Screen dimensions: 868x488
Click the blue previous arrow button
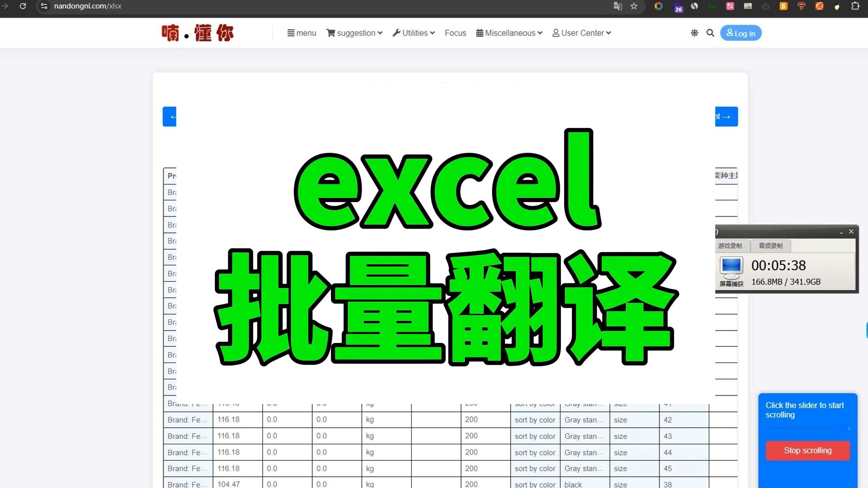170,117
